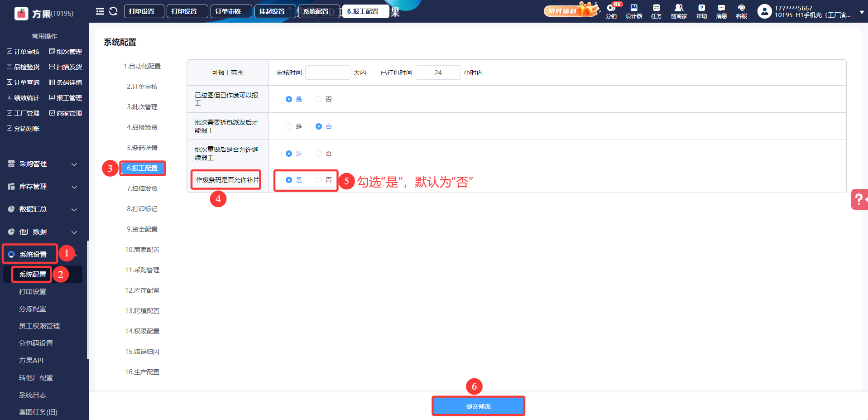
Task: Click the 提交修改 submit button
Action: coord(478,406)
